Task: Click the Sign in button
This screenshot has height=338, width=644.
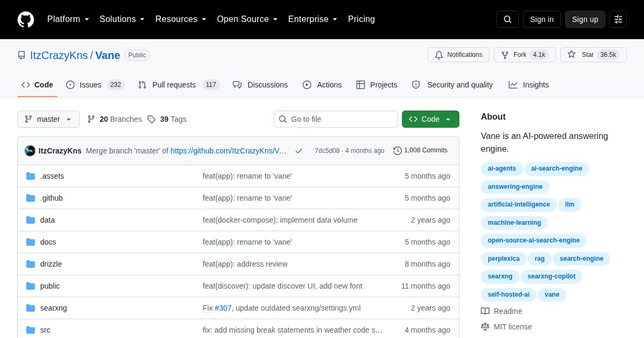Action: (542, 19)
